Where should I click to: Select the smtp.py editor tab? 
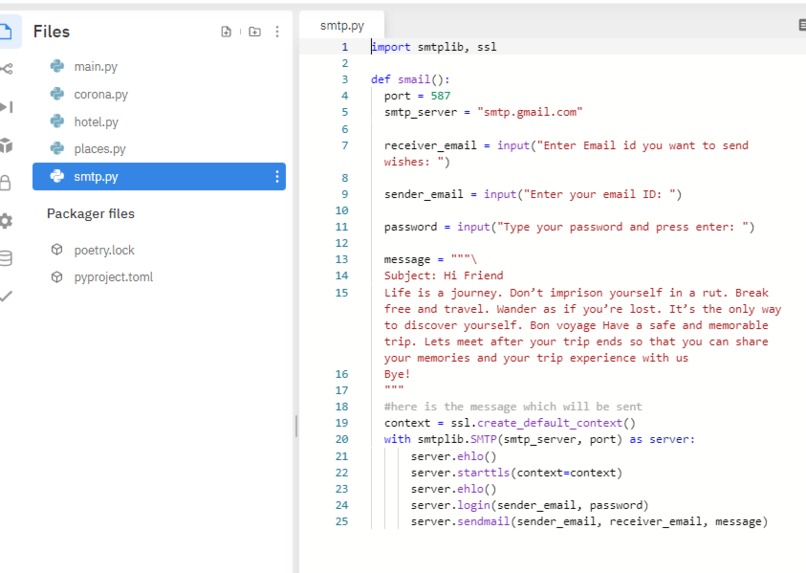click(342, 25)
